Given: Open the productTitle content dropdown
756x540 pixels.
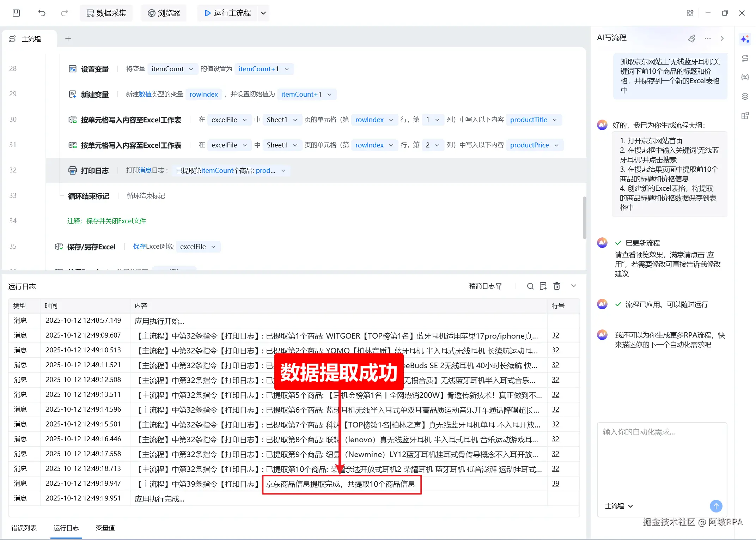Looking at the screenshot, I should click(555, 120).
